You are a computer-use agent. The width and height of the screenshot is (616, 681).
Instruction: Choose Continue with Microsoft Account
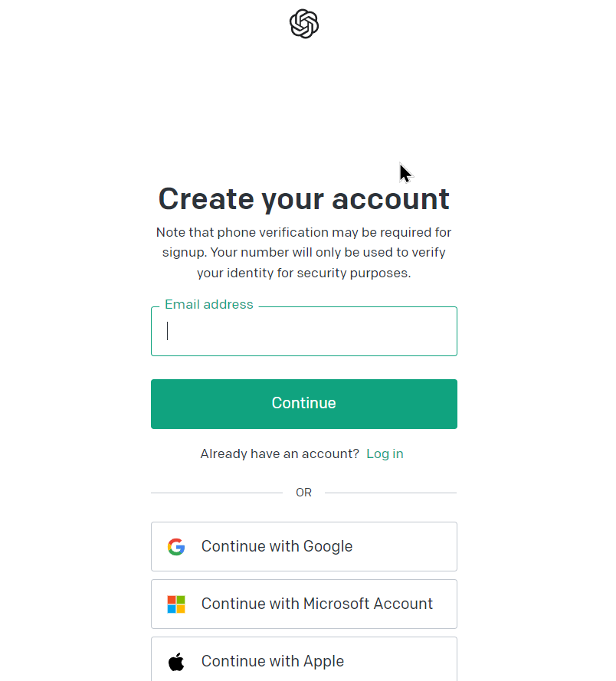303,604
